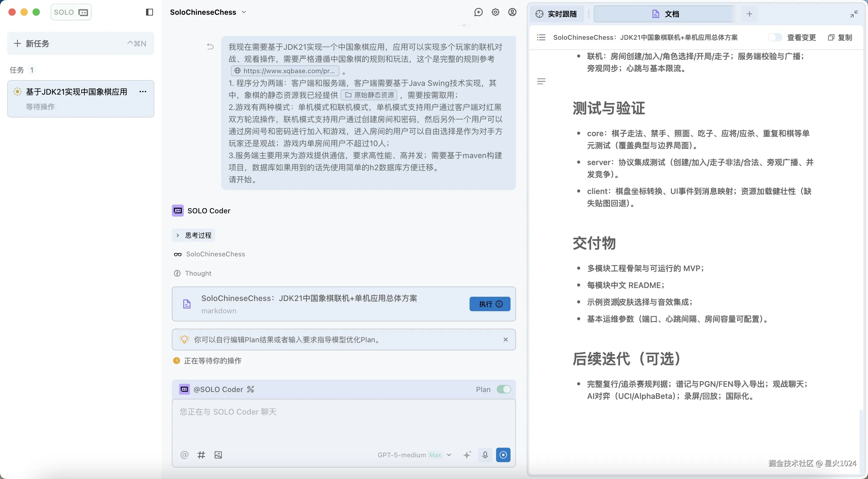This screenshot has height=479, width=868.
Task: Click the hashtag context icon
Action: (x=201, y=455)
